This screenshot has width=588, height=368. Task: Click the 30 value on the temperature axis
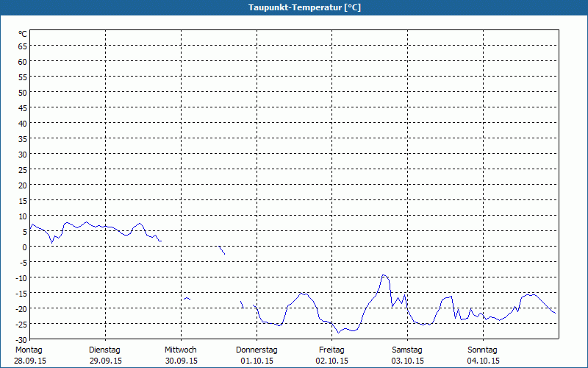[x=22, y=154]
